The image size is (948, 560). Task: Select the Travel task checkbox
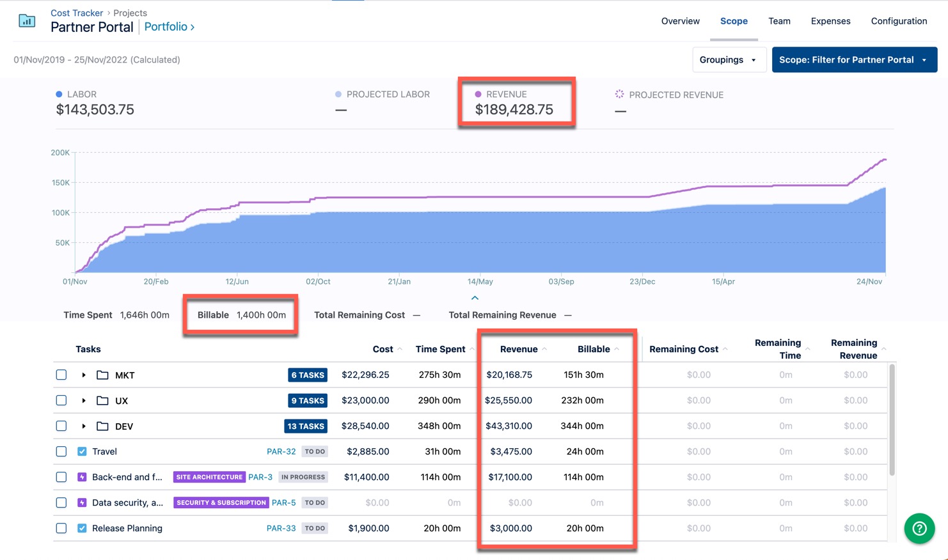pos(61,451)
